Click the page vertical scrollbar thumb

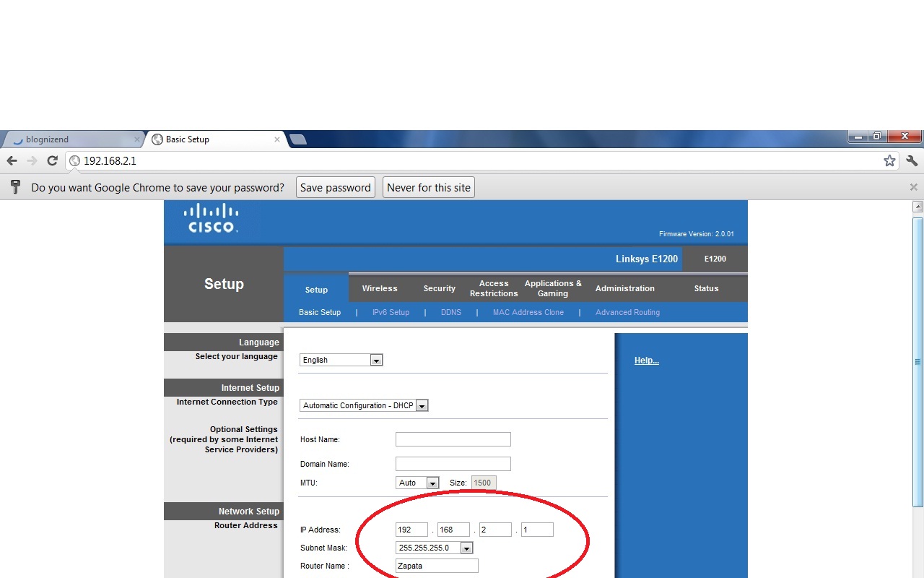click(x=918, y=361)
